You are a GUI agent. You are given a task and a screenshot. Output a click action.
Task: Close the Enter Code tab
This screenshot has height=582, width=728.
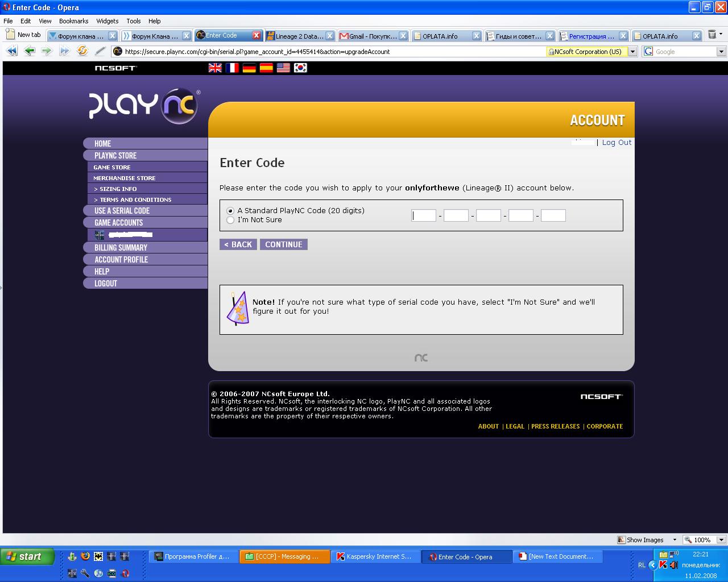click(257, 35)
